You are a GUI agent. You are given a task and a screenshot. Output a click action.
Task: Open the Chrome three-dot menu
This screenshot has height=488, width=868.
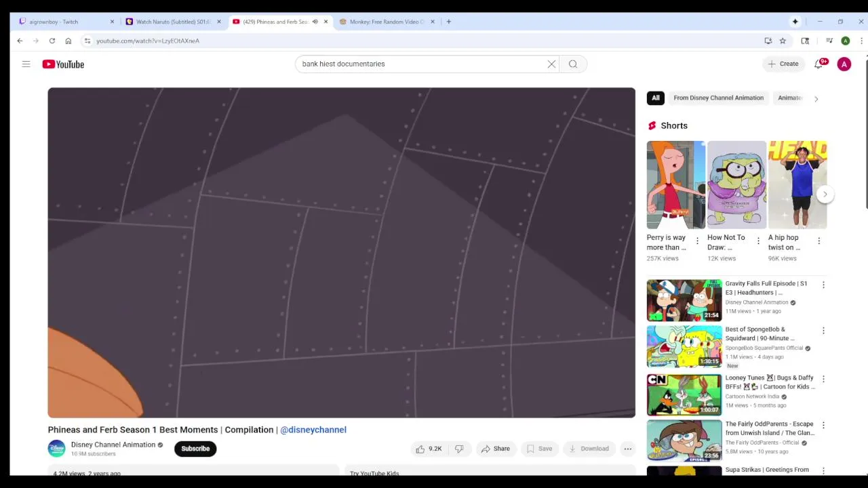point(861,41)
